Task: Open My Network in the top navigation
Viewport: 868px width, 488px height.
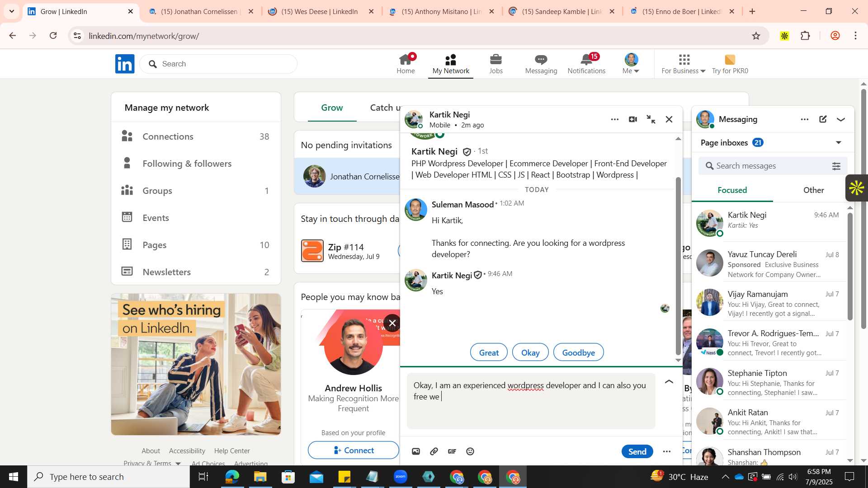Action: [x=451, y=64]
